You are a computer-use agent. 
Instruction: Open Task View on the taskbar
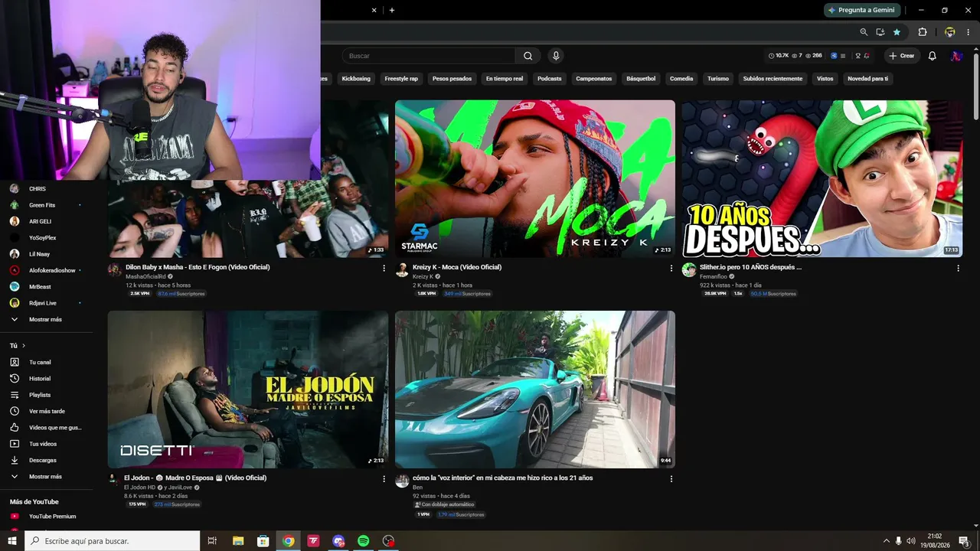click(213, 541)
